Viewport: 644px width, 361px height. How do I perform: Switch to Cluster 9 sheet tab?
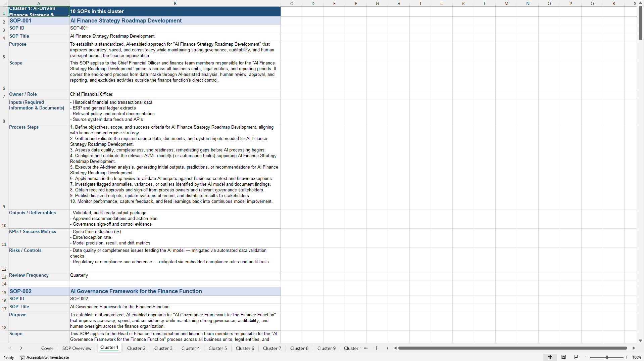327,348
